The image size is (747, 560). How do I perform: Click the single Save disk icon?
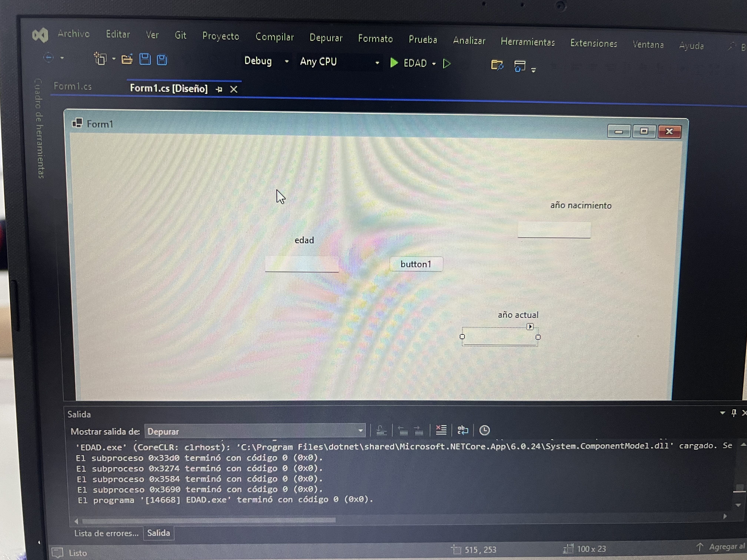[x=145, y=59]
